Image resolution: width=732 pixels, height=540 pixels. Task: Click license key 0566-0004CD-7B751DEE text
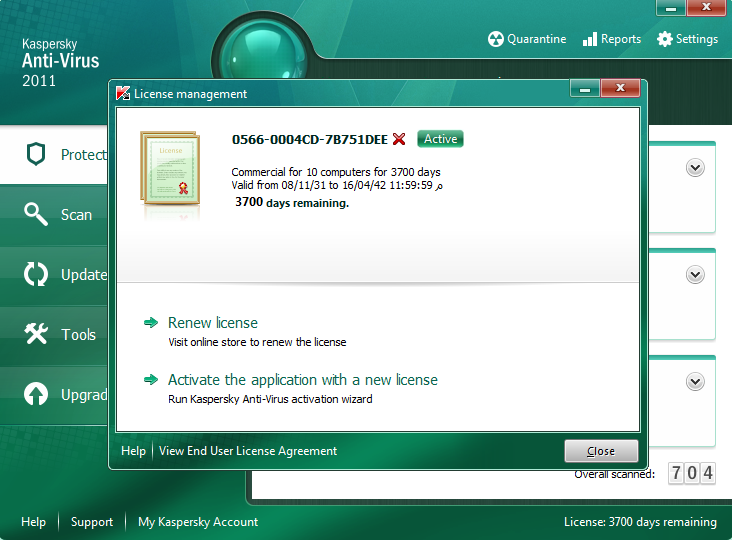[310, 140]
